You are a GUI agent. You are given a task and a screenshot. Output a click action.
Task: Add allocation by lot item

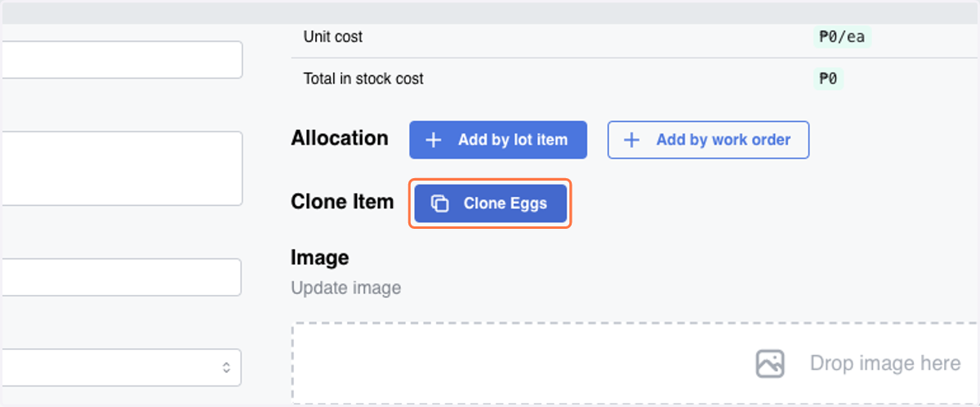[498, 140]
